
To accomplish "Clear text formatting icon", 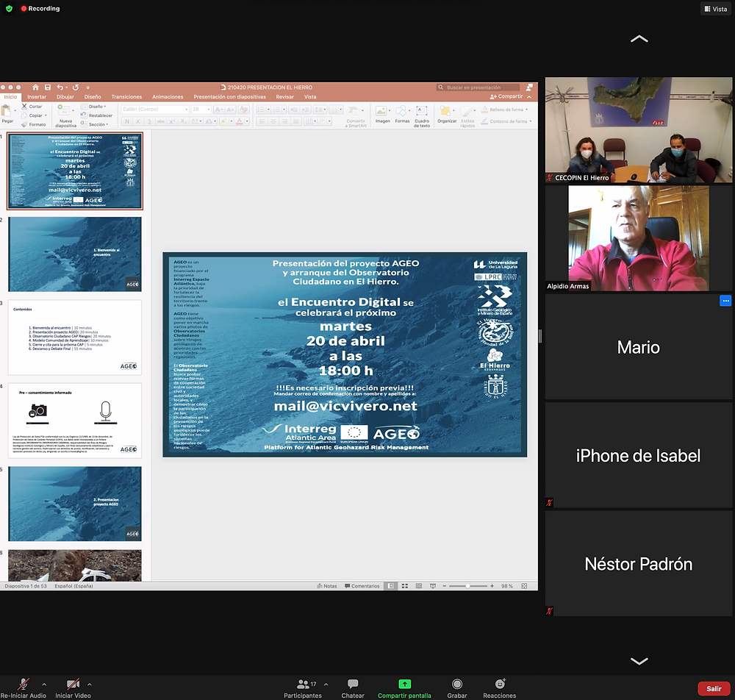I will pyautogui.click(x=244, y=110).
